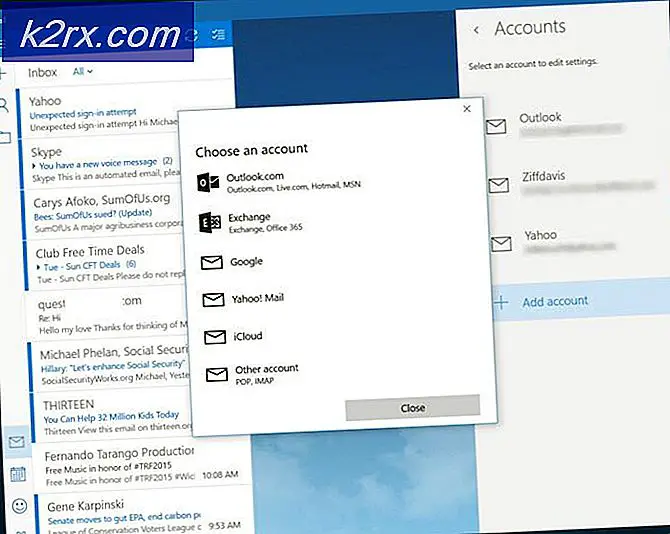Open Outlook account settings envelope icon

(x=496, y=126)
